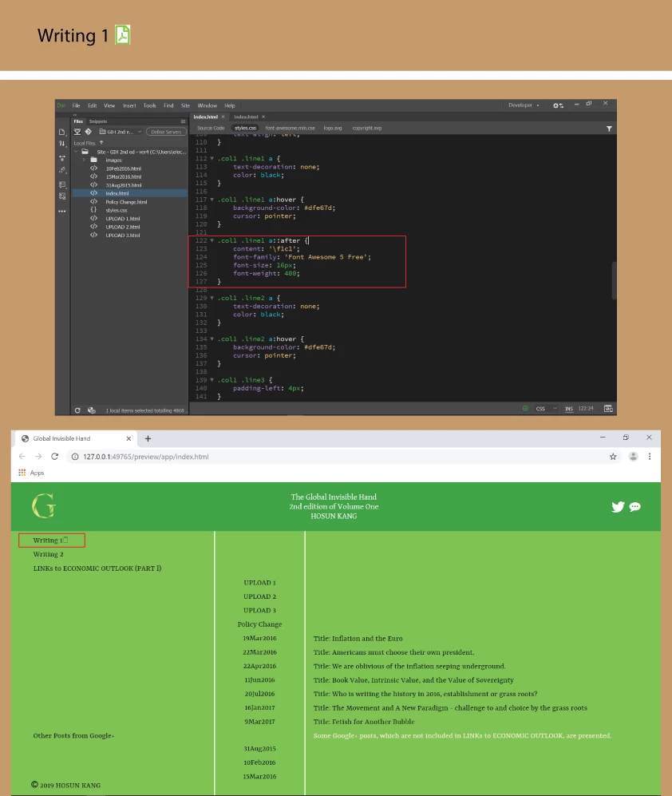Open Documents icon in Dreamweaver left toolbar
Viewport: 672px width, 796px height.
[x=62, y=132]
